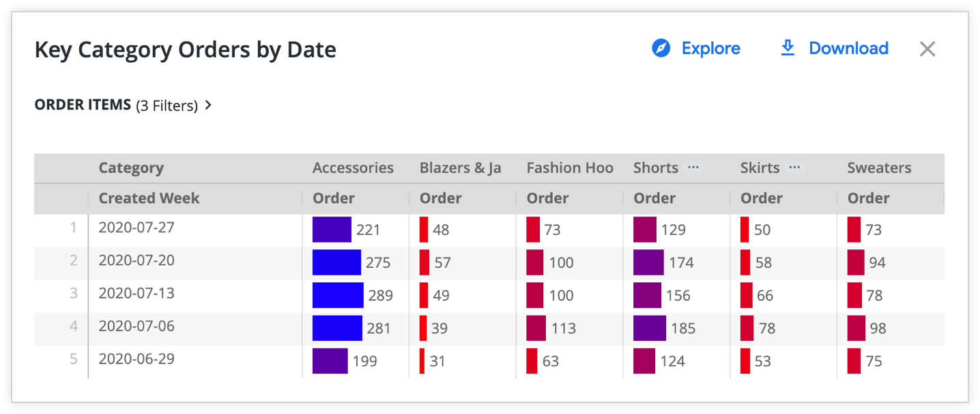
Task: Click the Download link text
Action: 848,49
